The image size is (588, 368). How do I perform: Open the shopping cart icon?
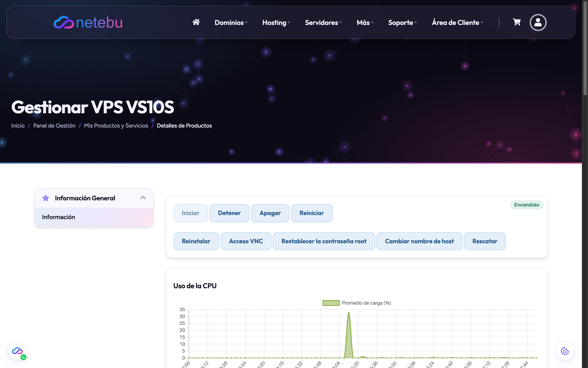click(x=517, y=22)
